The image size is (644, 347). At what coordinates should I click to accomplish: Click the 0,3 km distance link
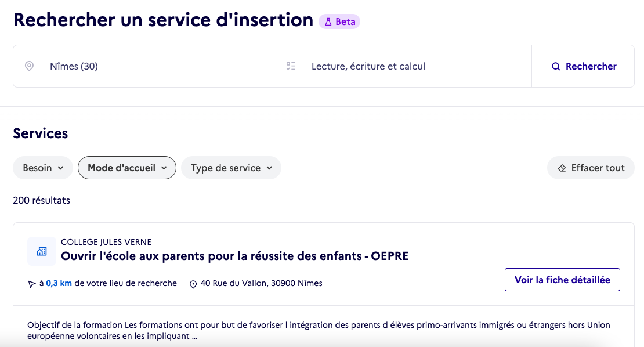pos(59,283)
